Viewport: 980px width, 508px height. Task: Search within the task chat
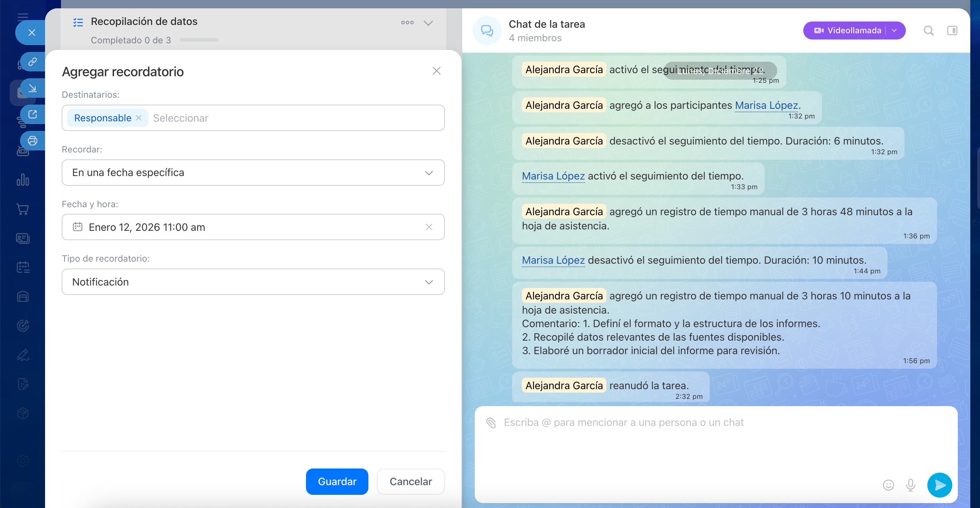[929, 30]
